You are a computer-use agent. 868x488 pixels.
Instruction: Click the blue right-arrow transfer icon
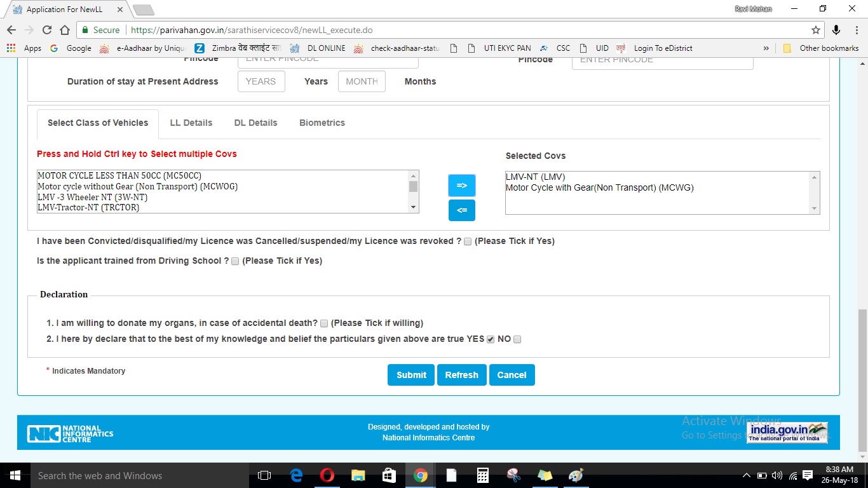coord(461,185)
